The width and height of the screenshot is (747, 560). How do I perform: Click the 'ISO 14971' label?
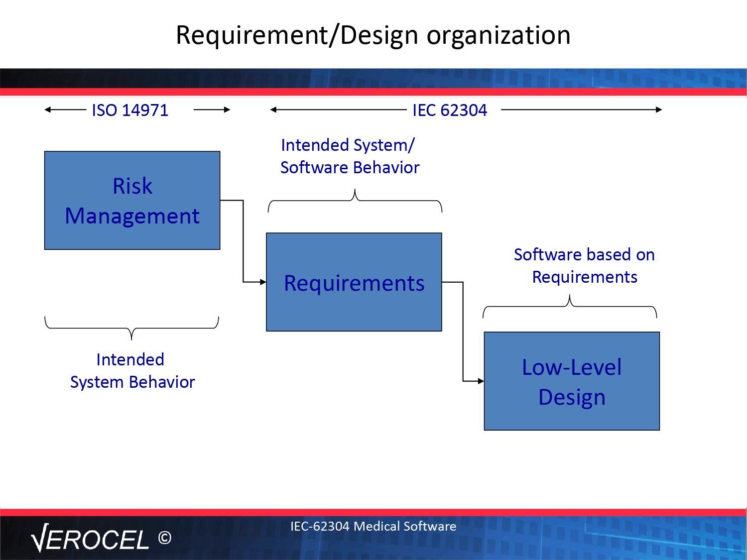[130, 110]
